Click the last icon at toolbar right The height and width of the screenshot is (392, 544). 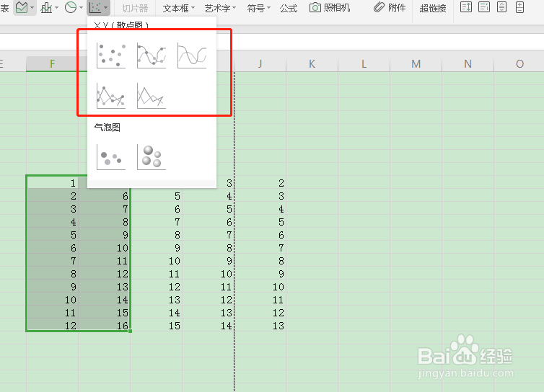[519, 7]
